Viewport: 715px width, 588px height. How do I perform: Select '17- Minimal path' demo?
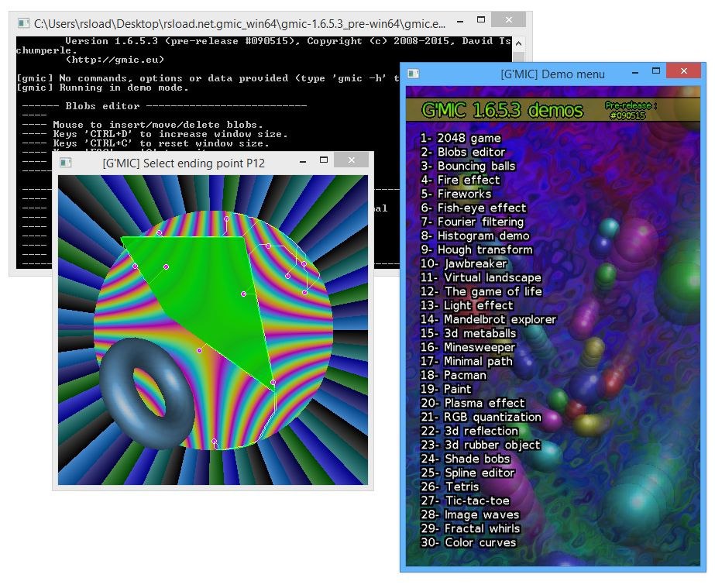[466, 361]
